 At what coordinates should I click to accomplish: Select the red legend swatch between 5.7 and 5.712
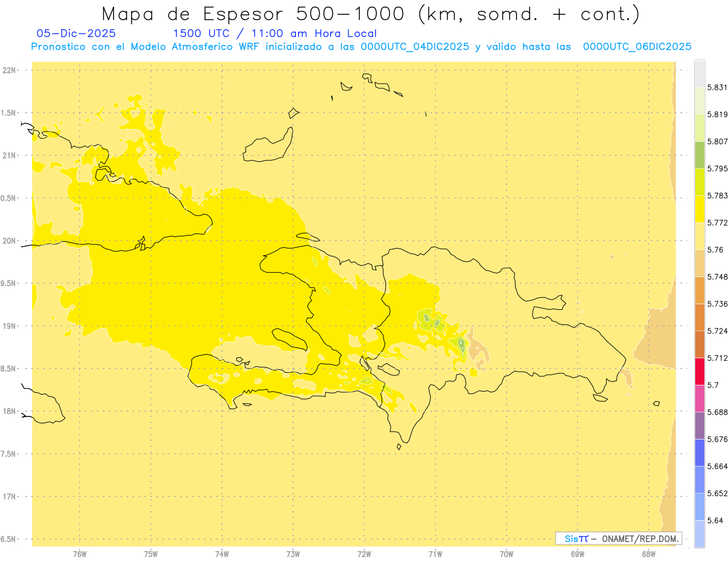[699, 372]
